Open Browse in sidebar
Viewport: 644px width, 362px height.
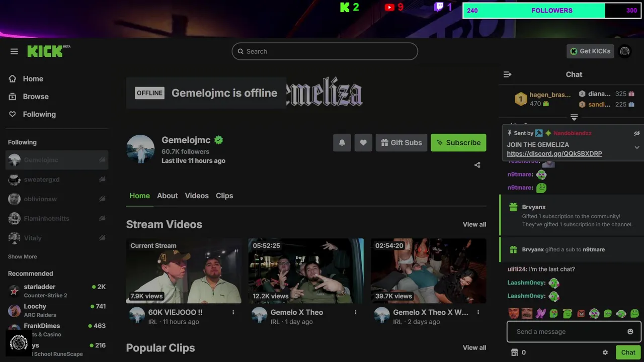click(x=29, y=97)
